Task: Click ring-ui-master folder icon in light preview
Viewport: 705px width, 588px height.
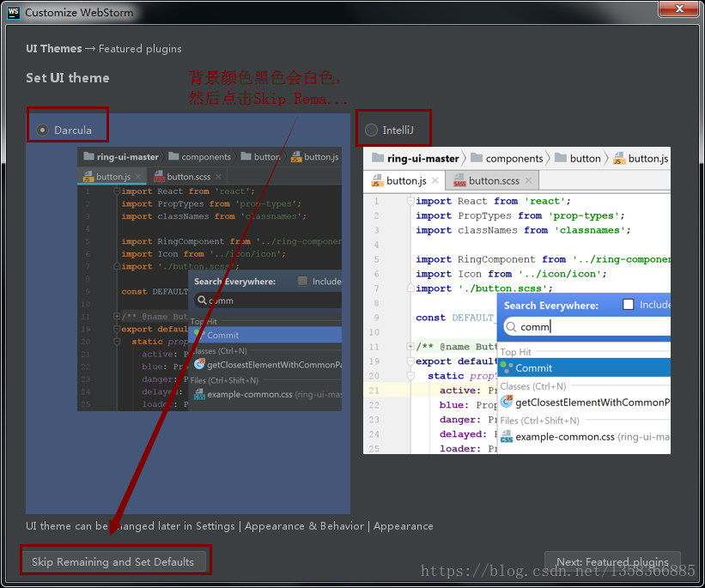Action: [x=378, y=158]
